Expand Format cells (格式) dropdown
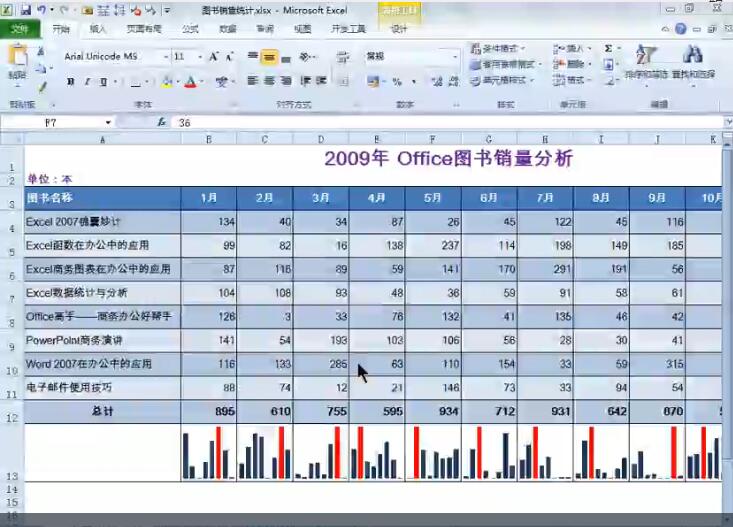 [573, 80]
